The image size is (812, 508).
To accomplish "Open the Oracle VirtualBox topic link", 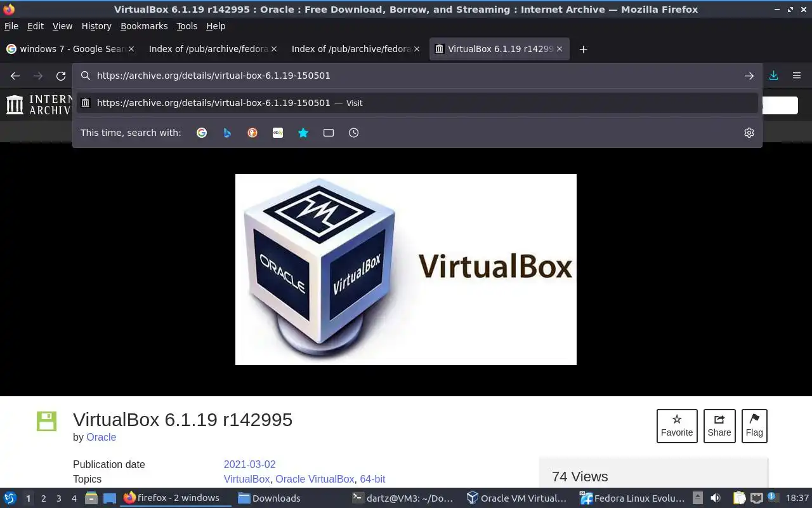I will pyautogui.click(x=315, y=479).
